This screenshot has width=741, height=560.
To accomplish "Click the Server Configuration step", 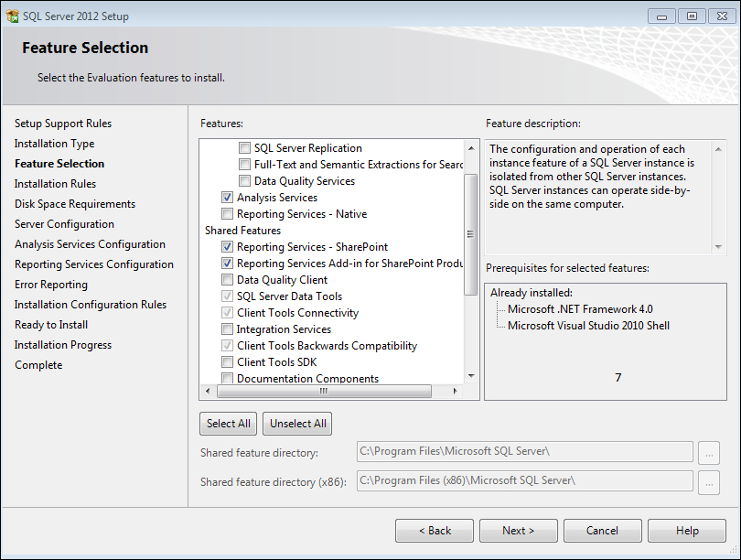I will (x=64, y=224).
